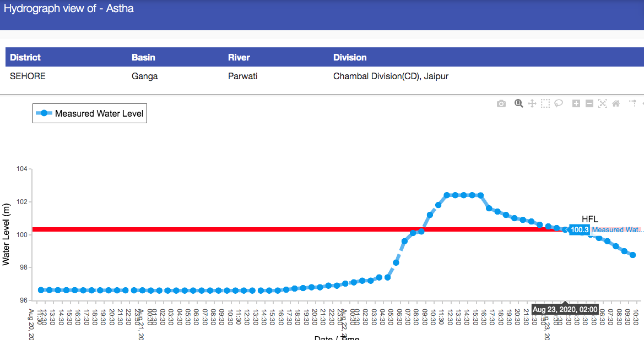Click the District column header

coord(25,57)
